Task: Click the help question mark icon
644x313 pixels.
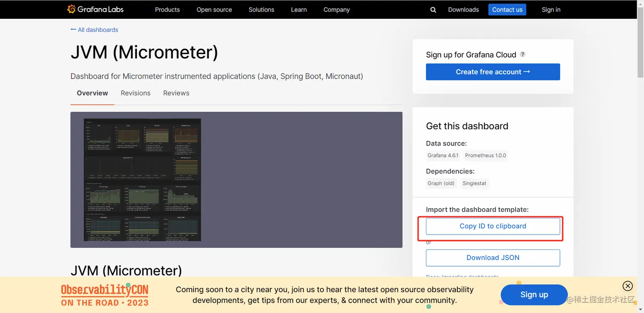Action: pyautogui.click(x=523, y=54)
